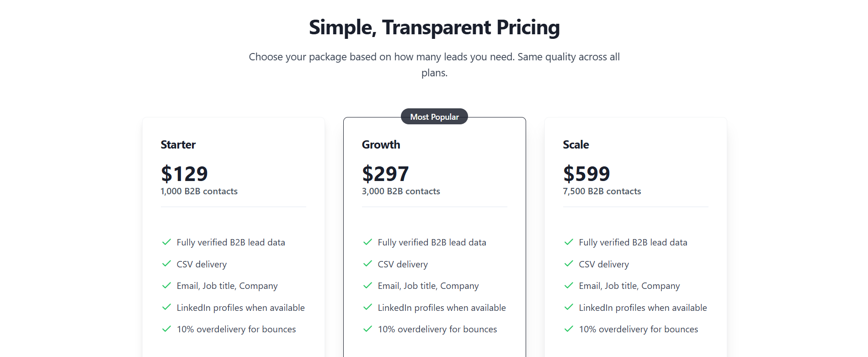Click checkmark beside Growth's Email, Job title, Company

click(367, 286)
